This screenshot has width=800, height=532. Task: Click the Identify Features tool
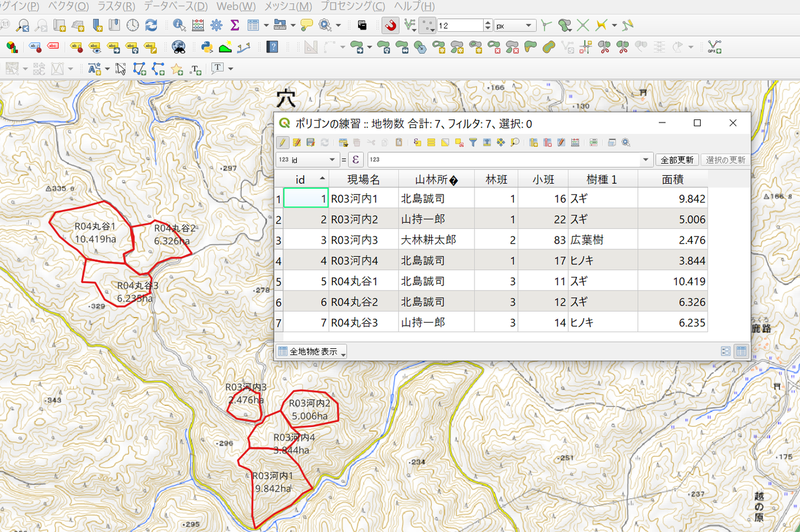pos(179,26)
